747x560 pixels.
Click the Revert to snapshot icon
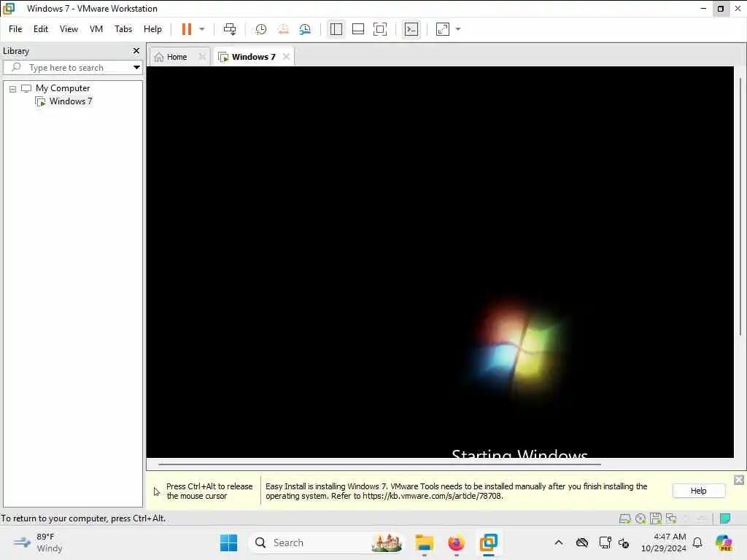(x=283, y=29)
